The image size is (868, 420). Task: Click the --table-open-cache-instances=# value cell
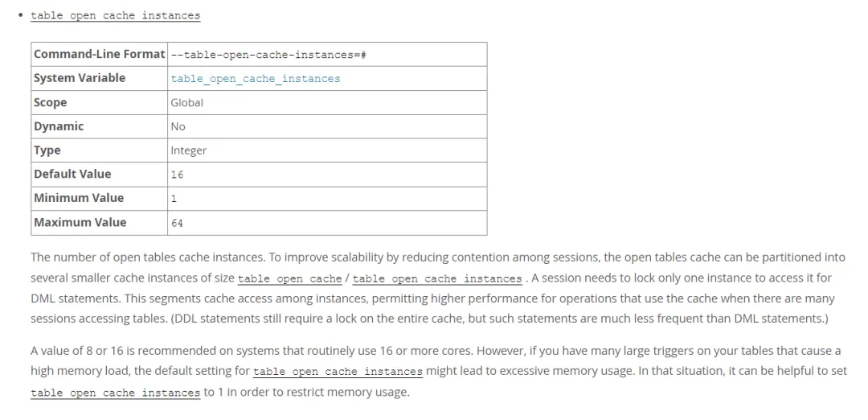(268, 55)
